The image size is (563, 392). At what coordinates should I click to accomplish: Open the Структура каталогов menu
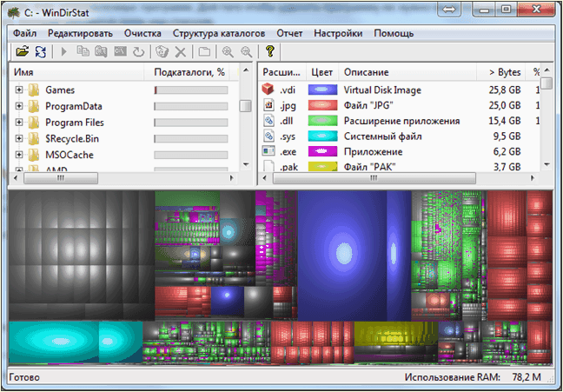[x=219, y=33]
